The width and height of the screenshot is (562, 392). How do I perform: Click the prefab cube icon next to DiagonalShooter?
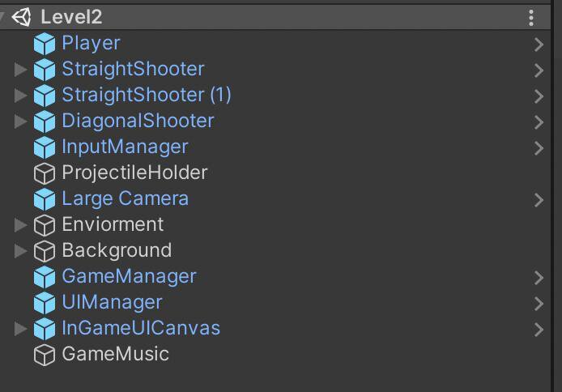pos(45,121)
